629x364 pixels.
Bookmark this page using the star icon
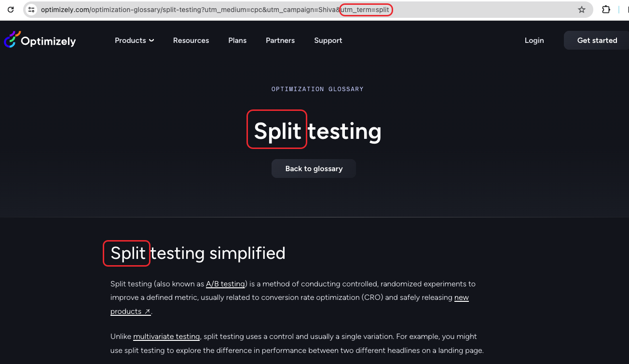[x=581, y=9]
